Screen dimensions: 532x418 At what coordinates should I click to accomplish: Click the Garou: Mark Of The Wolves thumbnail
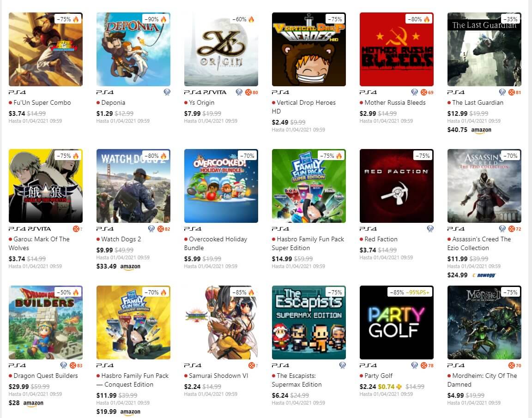(x=45, y=186)
